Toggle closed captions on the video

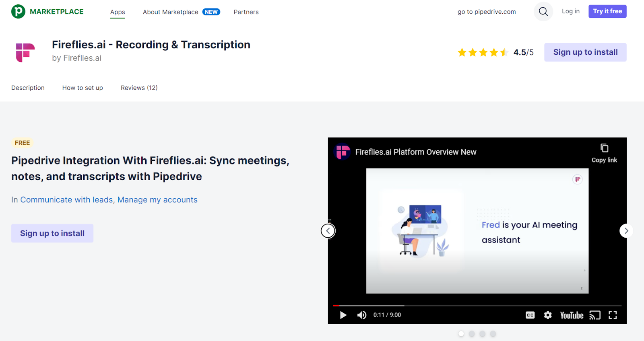tap(530, 315)
